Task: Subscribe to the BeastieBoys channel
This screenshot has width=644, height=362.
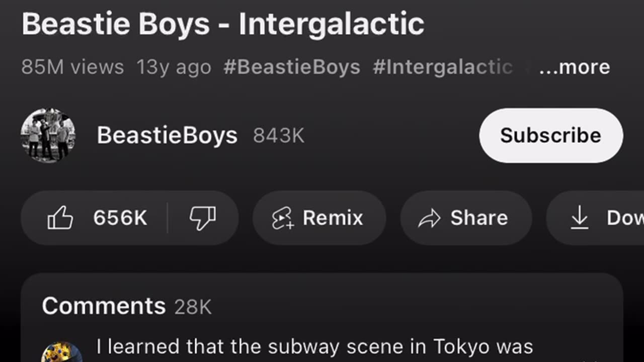Action: pyautogui.click(x=551, y=135)
